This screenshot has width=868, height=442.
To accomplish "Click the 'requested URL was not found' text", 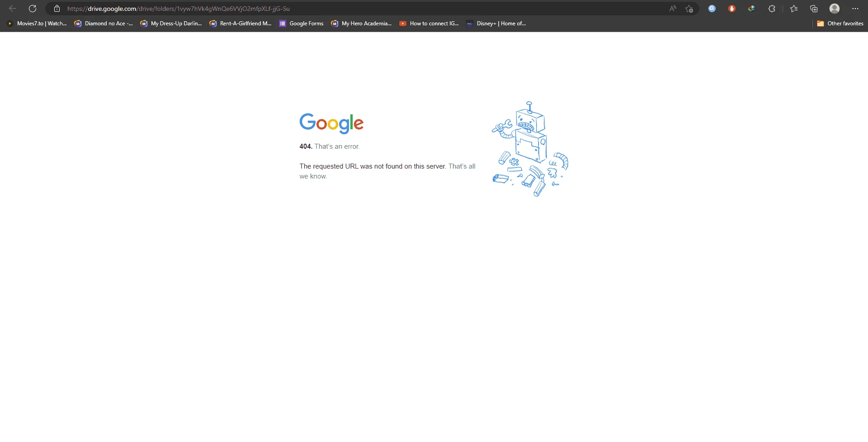I will pyautogui.click(x=373, y=166).
